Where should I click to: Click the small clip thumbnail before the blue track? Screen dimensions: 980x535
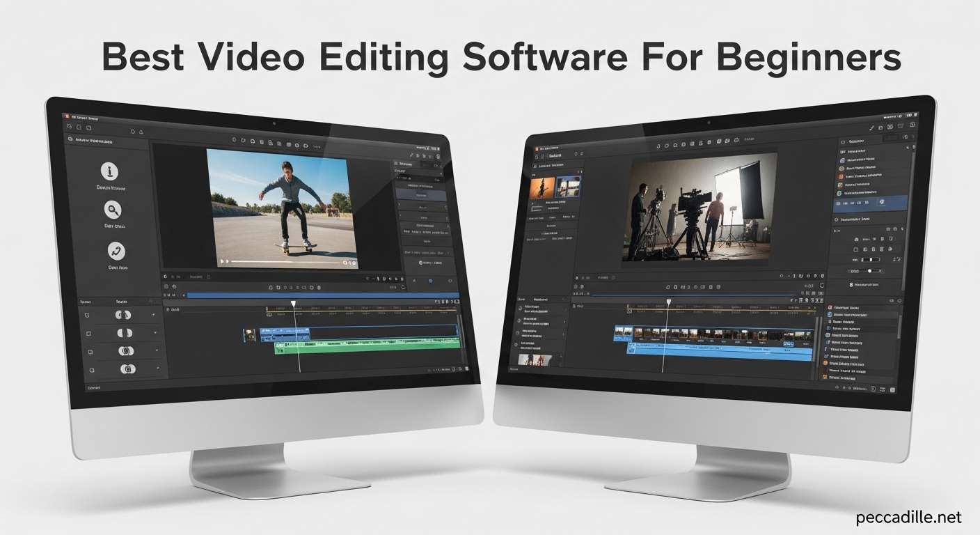pos(250,335)
